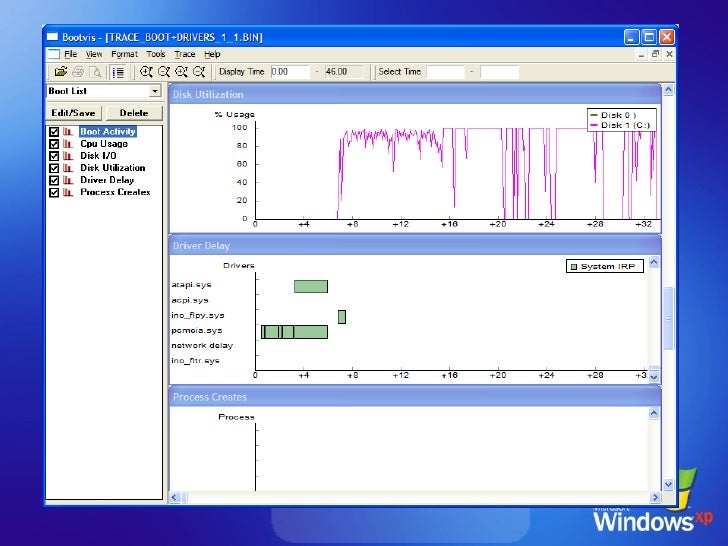Click the Print Preview toolbar icon
This screenshot has width=728, height=546.
[94, 72]
